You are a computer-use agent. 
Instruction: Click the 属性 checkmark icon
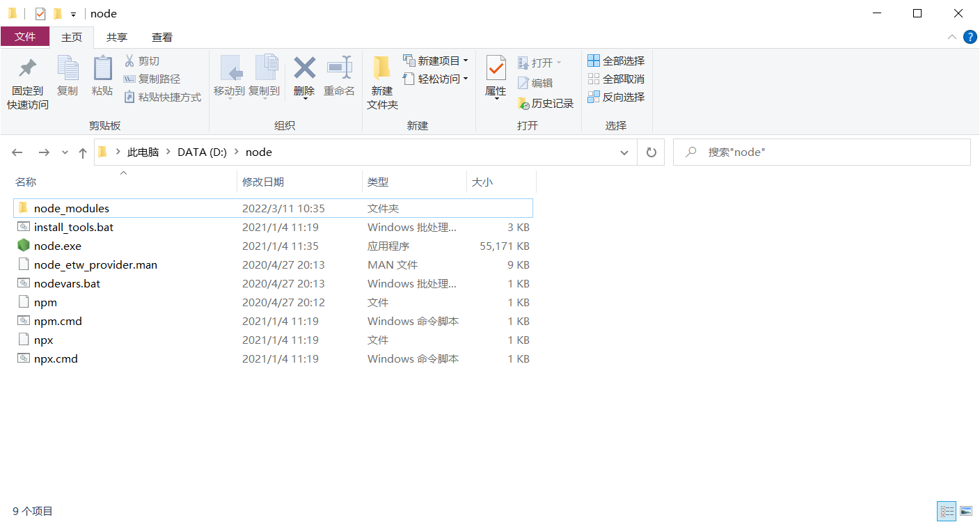pos(496,68)
